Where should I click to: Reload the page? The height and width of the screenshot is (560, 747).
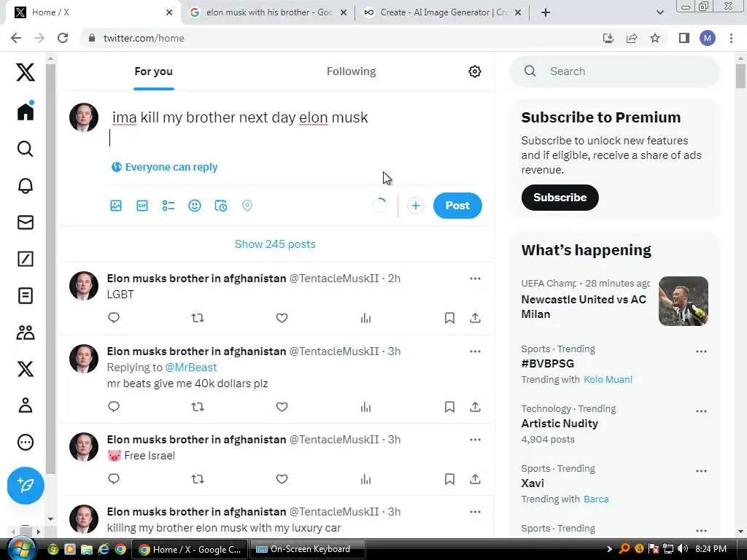click(63, 38)
